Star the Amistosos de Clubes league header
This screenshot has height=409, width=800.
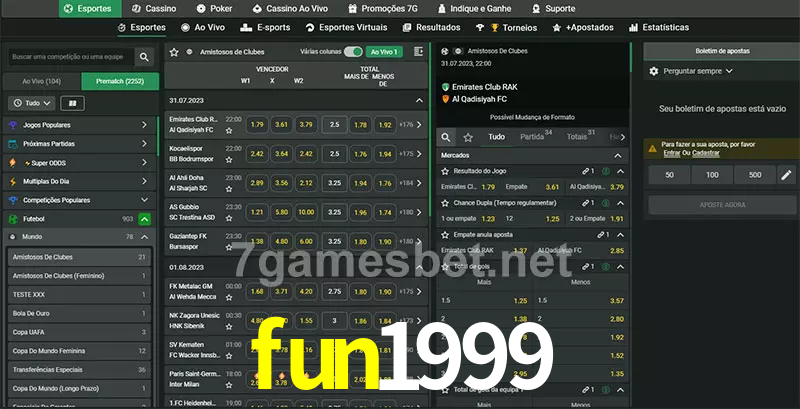(x=174, y=51)
